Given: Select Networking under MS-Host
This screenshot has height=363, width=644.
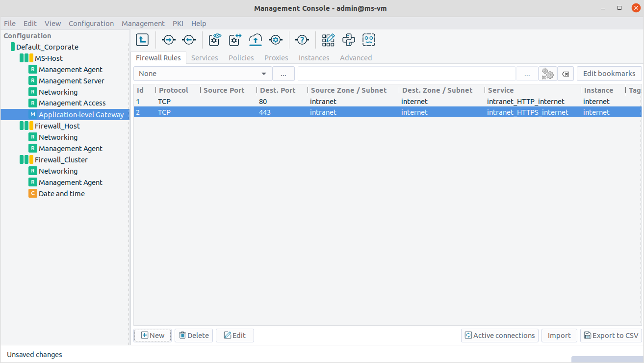Looking at the screenshot, I should point(58,92).
